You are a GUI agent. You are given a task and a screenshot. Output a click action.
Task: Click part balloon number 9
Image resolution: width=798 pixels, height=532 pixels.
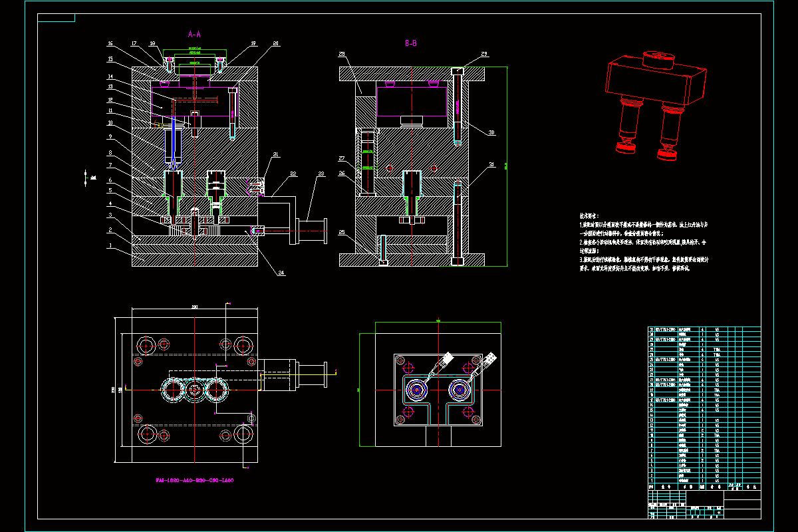(110, 136)
